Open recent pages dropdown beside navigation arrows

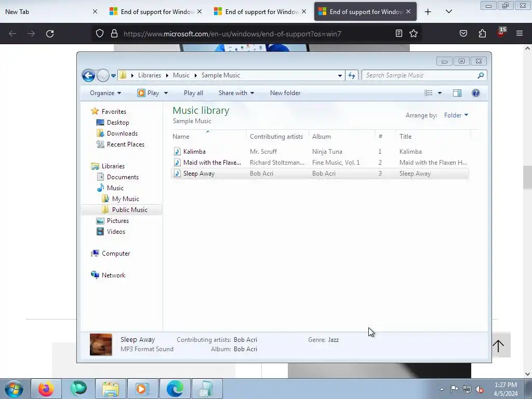pos(113,76)
